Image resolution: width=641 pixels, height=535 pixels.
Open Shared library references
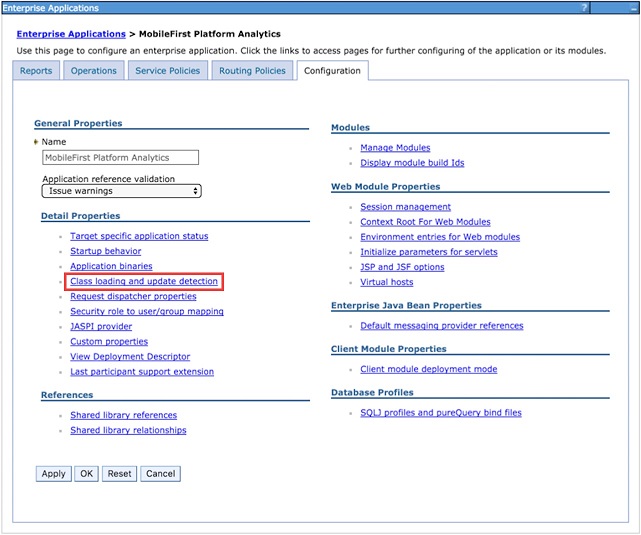click(x=123, y=415)
